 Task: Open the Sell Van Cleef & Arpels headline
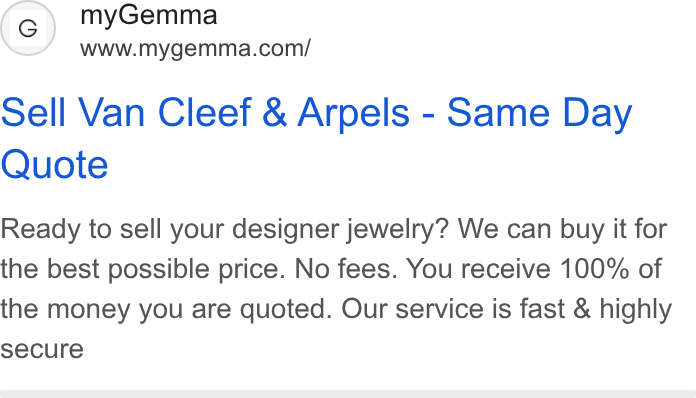pyautogui.click(x=316, y=138)
